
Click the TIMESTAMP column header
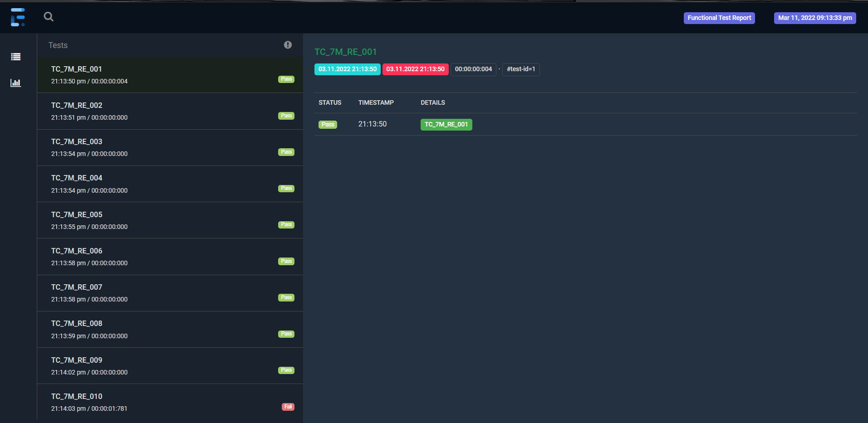(x=376, y=102)
